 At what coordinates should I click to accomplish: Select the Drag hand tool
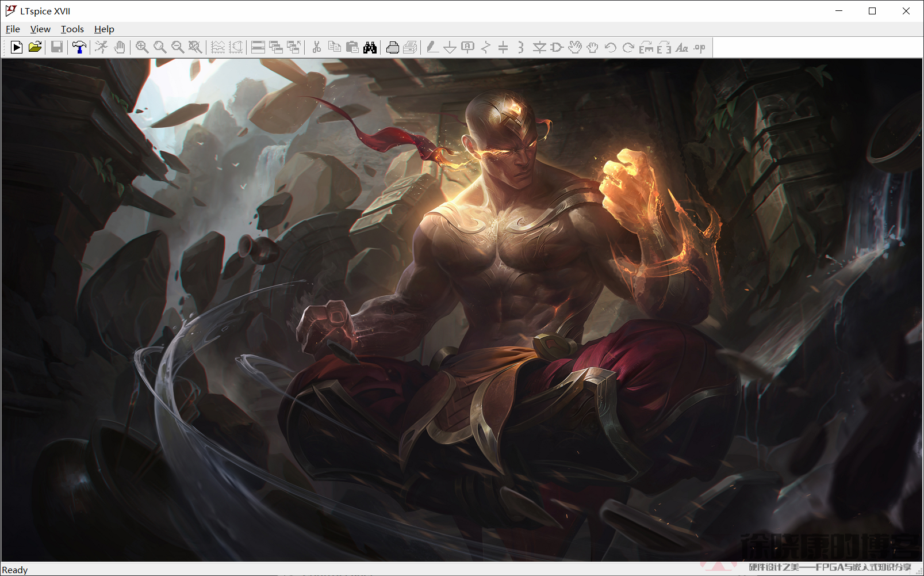pos(592,47)
